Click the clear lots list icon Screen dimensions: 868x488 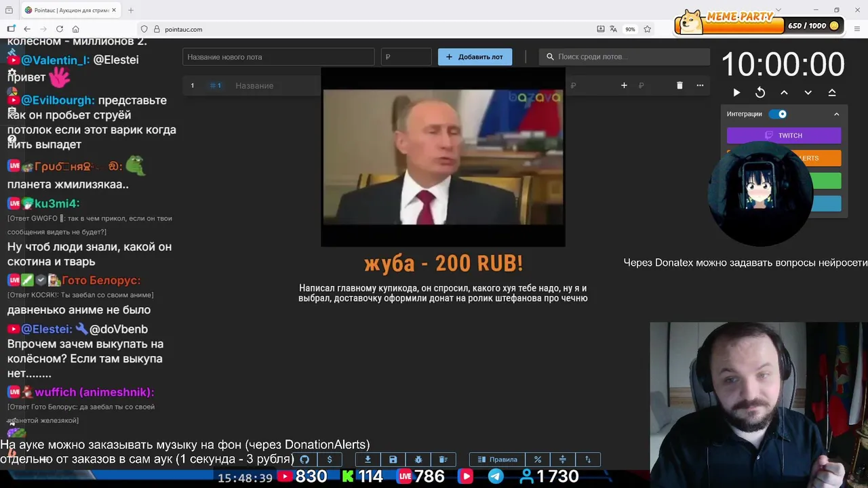(x=443, y=460)
